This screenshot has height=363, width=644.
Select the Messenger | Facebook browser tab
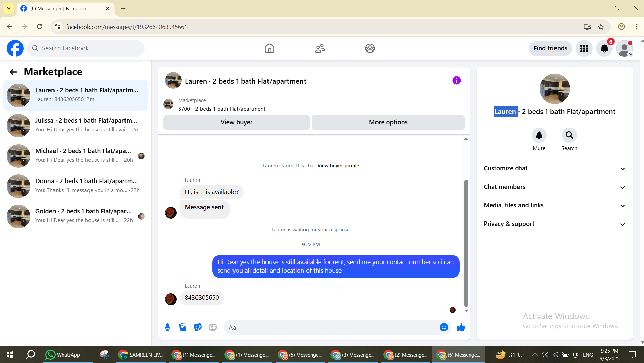(x=65, y=9)
